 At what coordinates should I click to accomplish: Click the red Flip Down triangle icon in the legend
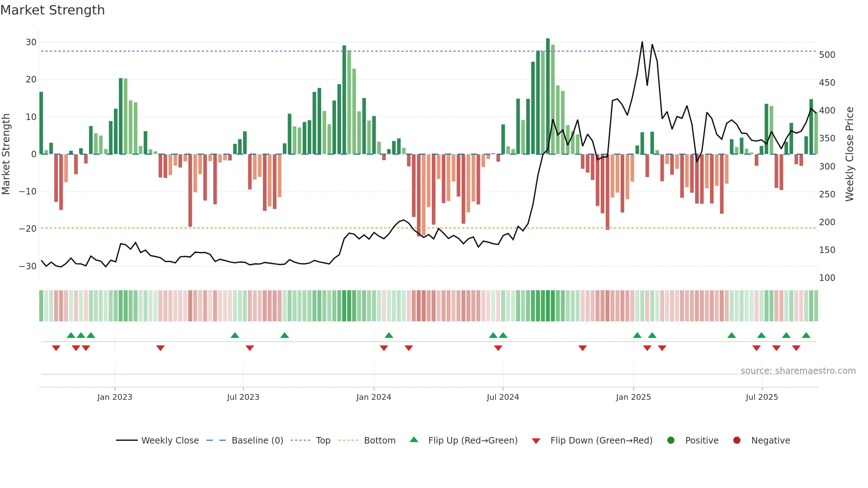pyautogui.click(x=536, y=441)
